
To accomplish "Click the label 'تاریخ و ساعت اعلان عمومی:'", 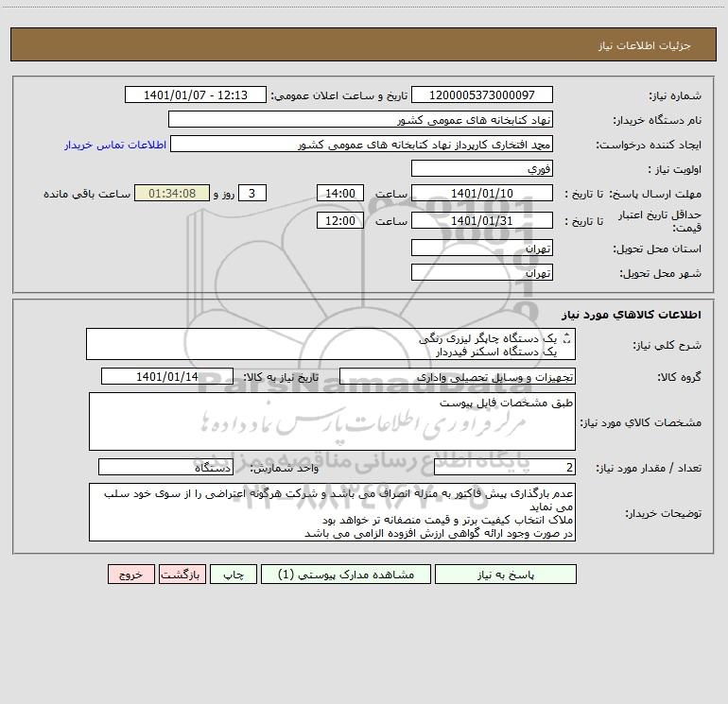I will tap(339, 95).
